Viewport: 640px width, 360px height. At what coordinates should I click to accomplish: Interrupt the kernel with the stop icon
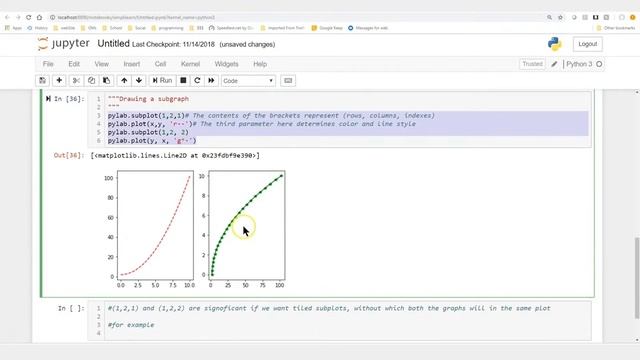coord(183,80)
